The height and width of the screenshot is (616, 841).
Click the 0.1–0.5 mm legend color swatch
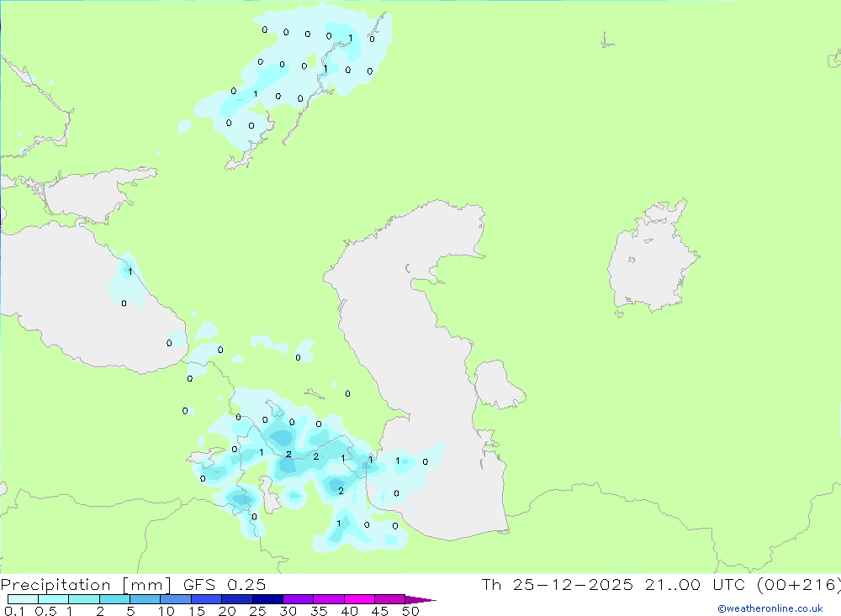pos(23,599)
